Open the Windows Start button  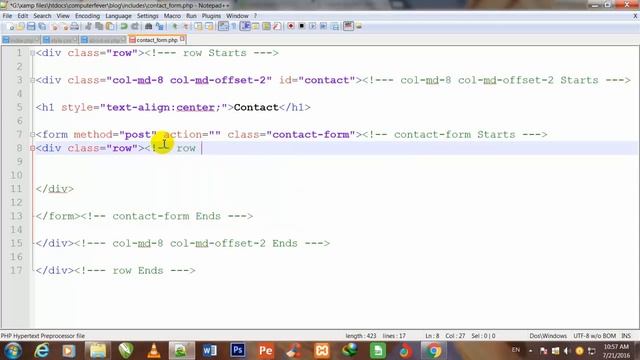click(x=13, y=351)
